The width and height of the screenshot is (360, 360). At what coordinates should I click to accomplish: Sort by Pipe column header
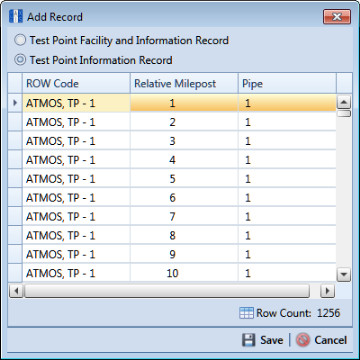click(x=287, y=83)
